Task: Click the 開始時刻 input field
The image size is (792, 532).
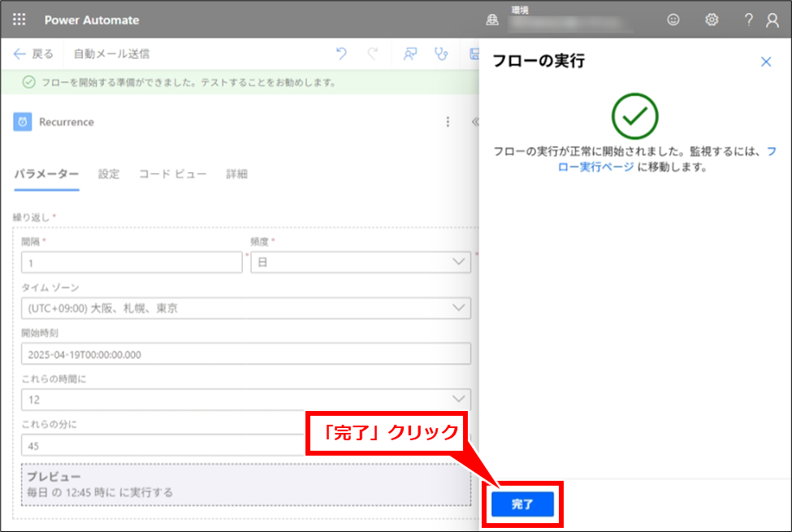Action: (246, 354)
